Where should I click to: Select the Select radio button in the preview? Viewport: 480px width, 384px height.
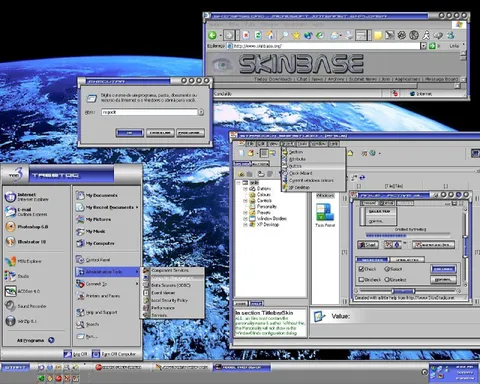(387, 269)
